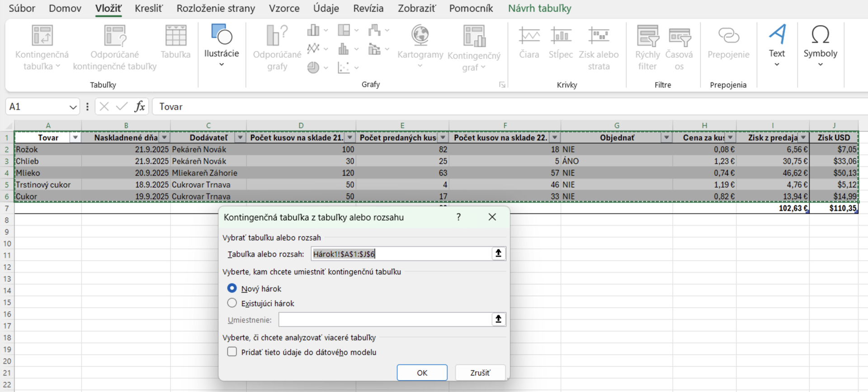Insert a Tabuľka from the ribbon
The height and width of the screenshot is (392, 868).
(x=176, y=42)
